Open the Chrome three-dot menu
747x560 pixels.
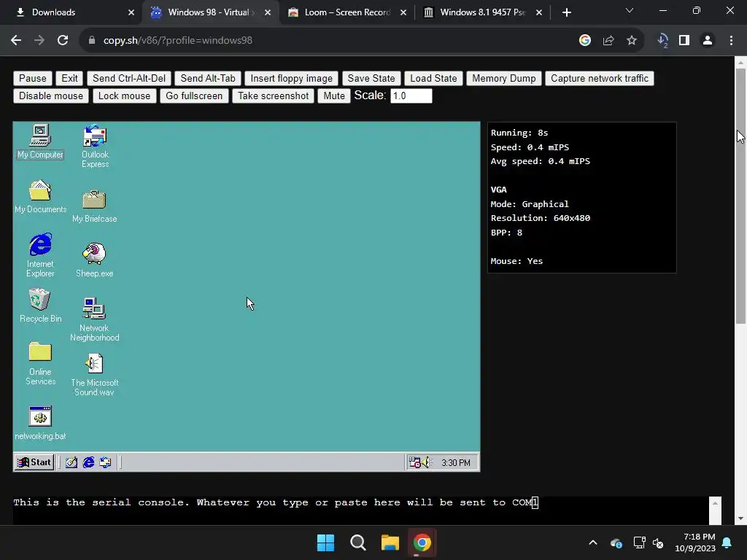click(731, 41)
